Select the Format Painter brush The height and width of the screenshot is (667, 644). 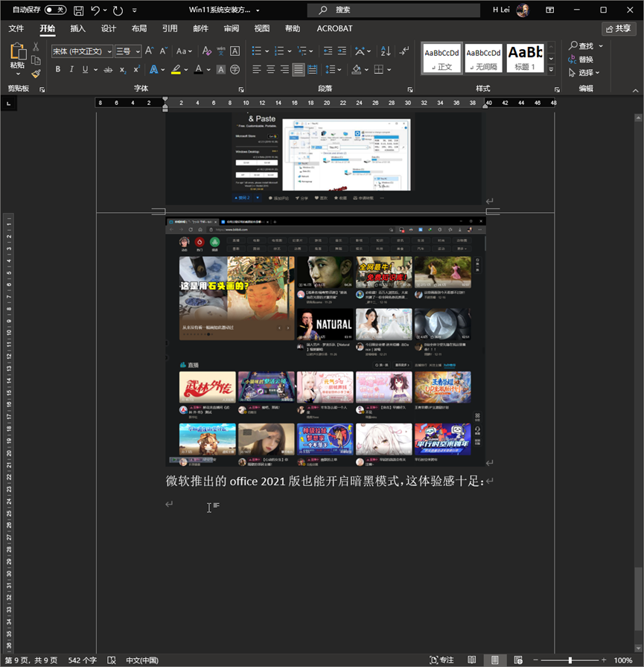(x=36, y=74)
